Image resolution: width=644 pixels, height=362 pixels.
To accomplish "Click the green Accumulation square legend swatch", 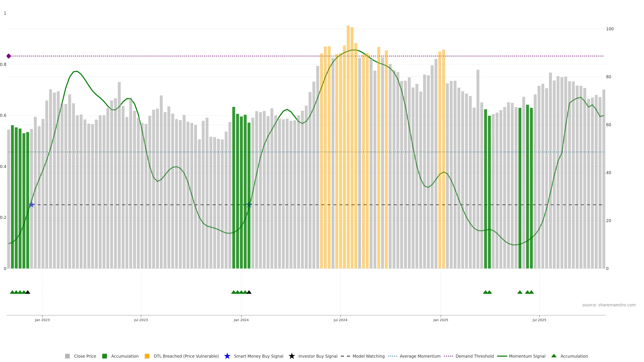I will (104, 356).
